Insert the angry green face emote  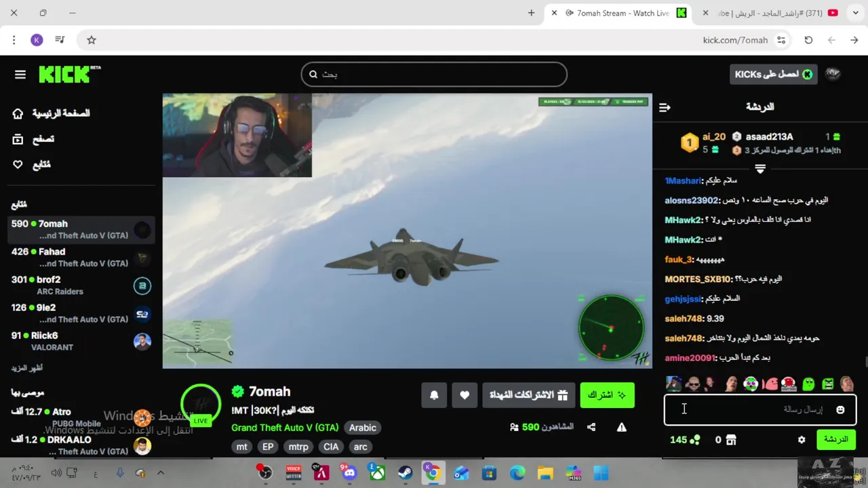click(828, 384)
